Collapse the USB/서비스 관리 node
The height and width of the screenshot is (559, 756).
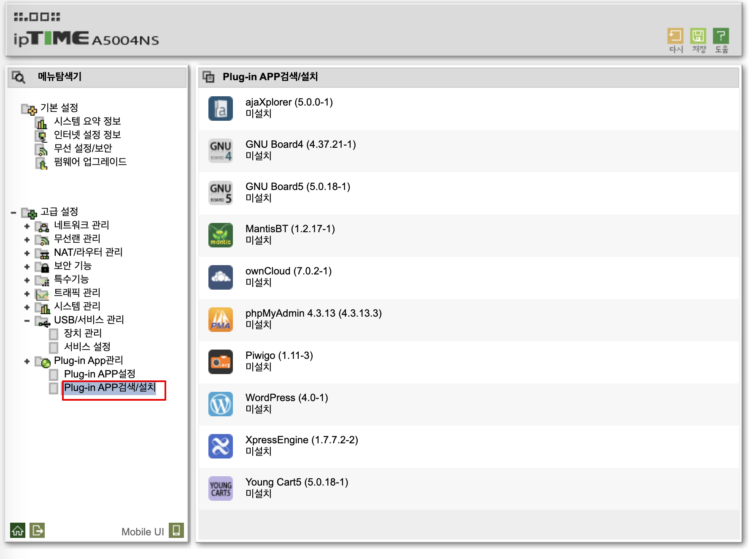pyautogui.click(x=27, y=321)
